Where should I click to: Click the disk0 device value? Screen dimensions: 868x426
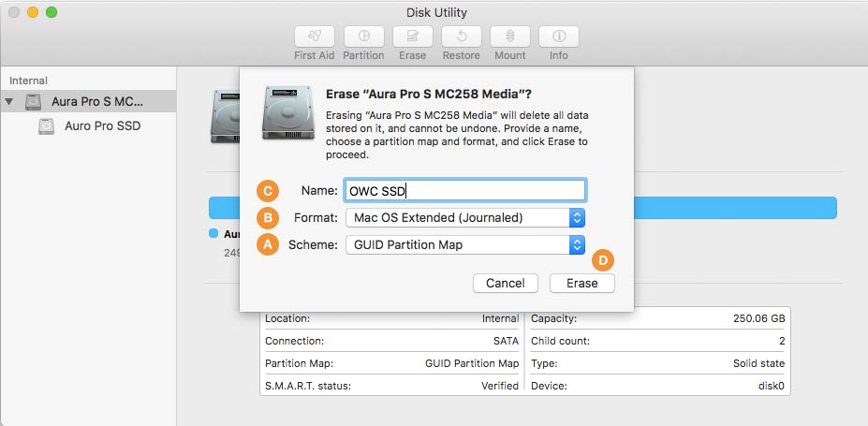[772, 386]
